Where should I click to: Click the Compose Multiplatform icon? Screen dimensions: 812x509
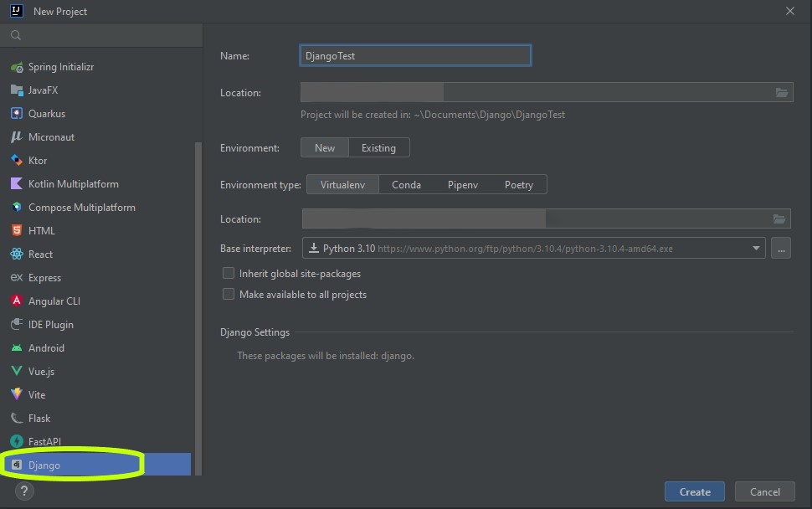click(x=17, y=207)
